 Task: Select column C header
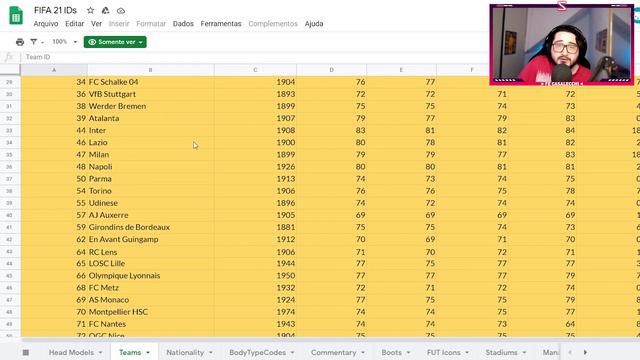coord(255,70)
